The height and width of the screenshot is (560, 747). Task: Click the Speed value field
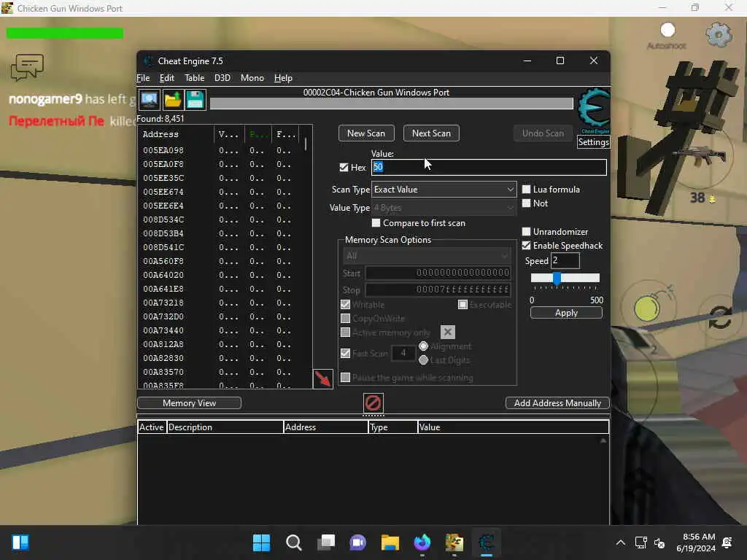coord(565,260)
